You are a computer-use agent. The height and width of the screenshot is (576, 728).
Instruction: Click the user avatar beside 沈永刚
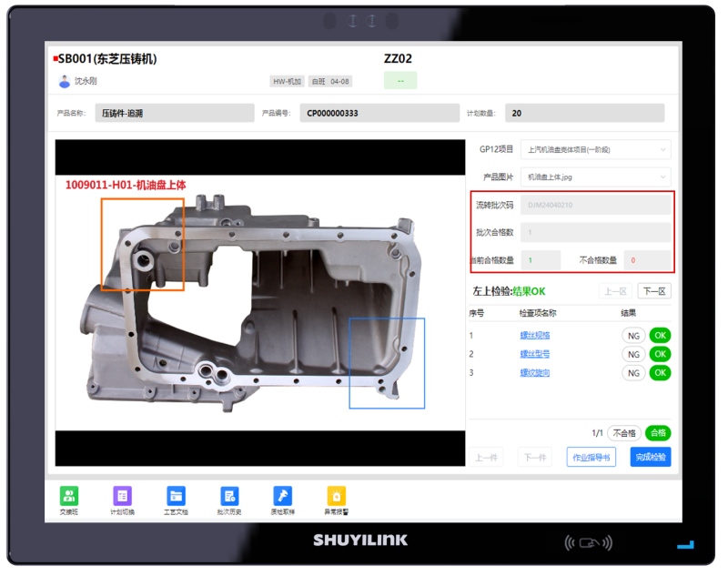(x=65, y=81)
